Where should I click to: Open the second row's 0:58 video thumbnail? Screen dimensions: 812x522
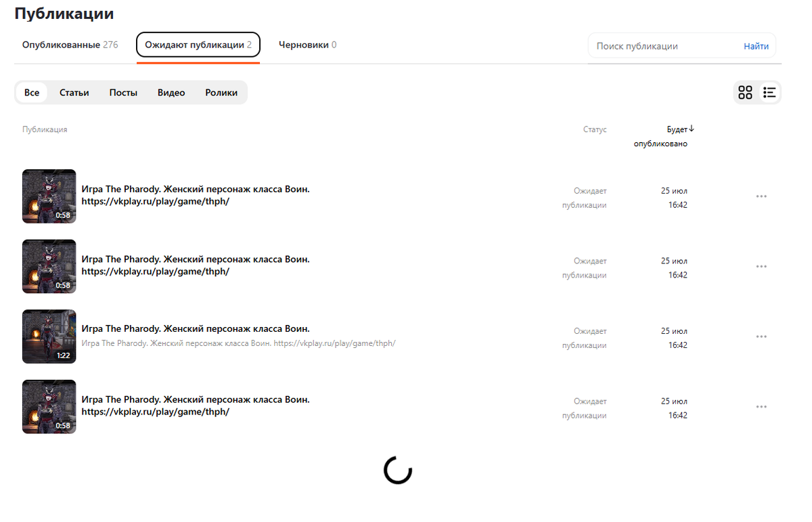point(49,266)
